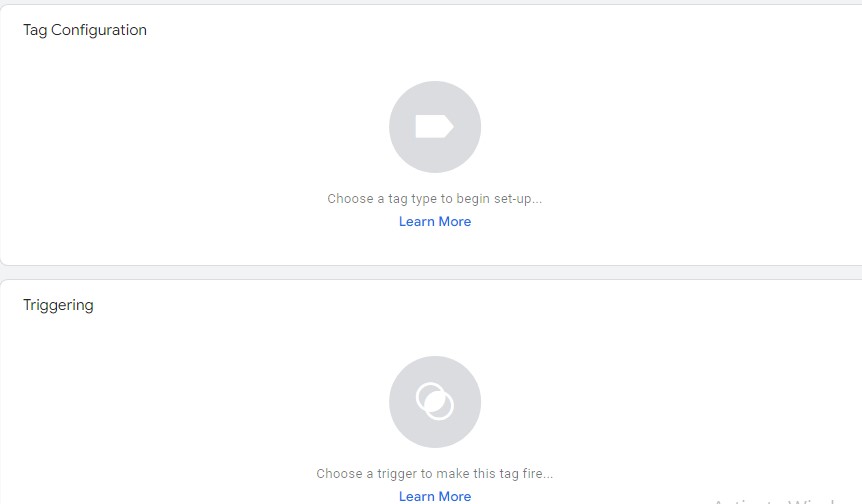Click the white tag-shaped icon

434,126
